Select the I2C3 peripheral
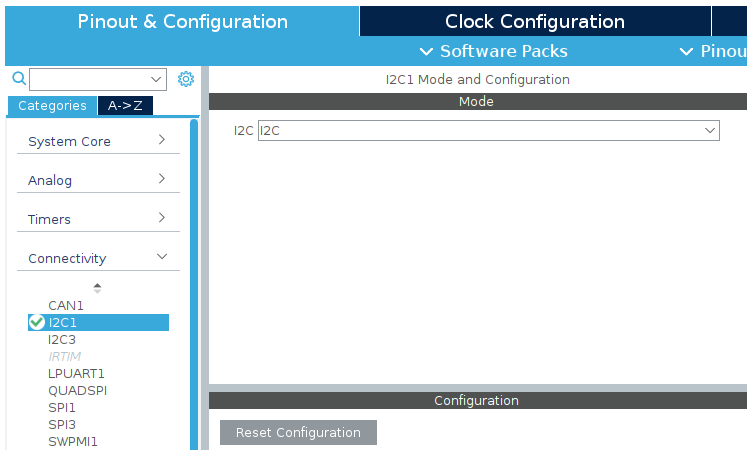 coord(62,340)
